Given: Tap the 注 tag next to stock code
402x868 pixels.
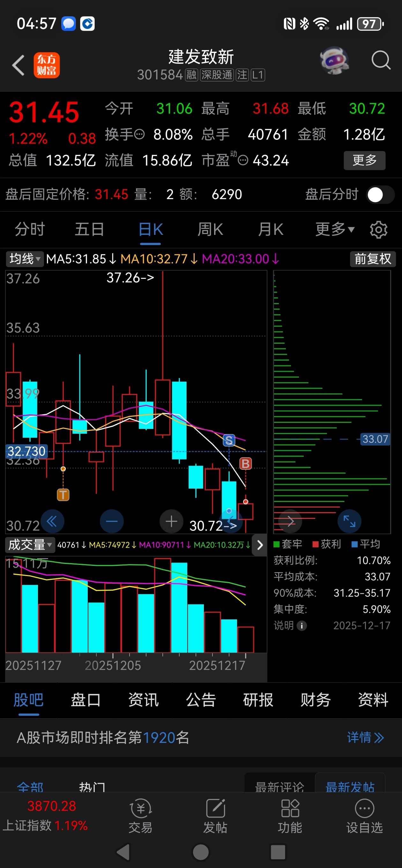Looking at the screenshot, I should click(242, 75).
